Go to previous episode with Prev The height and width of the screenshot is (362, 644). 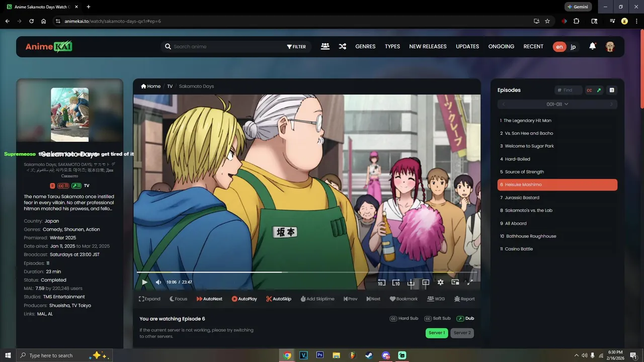coord(351,299)
